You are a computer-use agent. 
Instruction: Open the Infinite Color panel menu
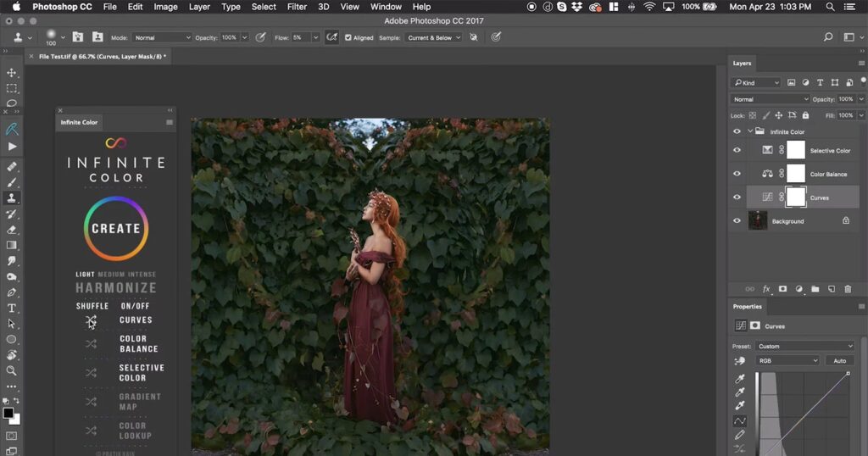pyautogui.click(x=170, y=122)
